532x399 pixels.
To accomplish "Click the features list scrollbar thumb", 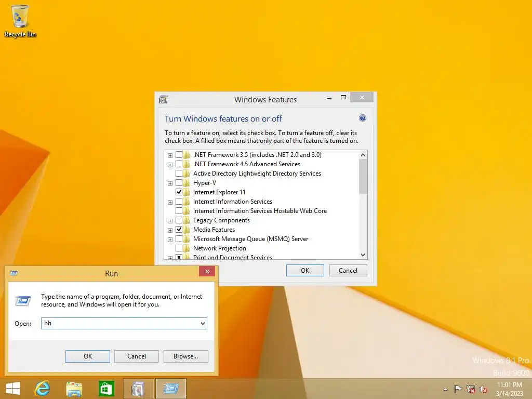I will [x=363, y=177].
